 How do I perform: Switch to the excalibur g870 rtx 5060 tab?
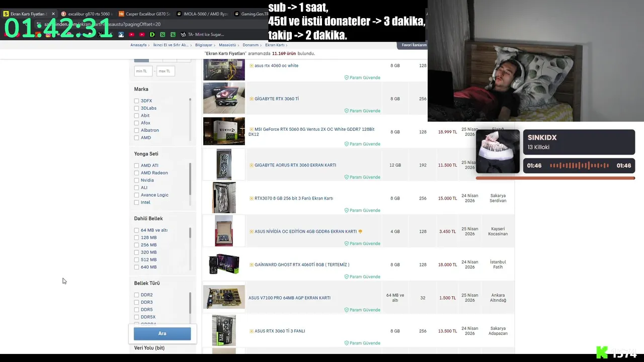pyautogui.click(x=88, y=14)
